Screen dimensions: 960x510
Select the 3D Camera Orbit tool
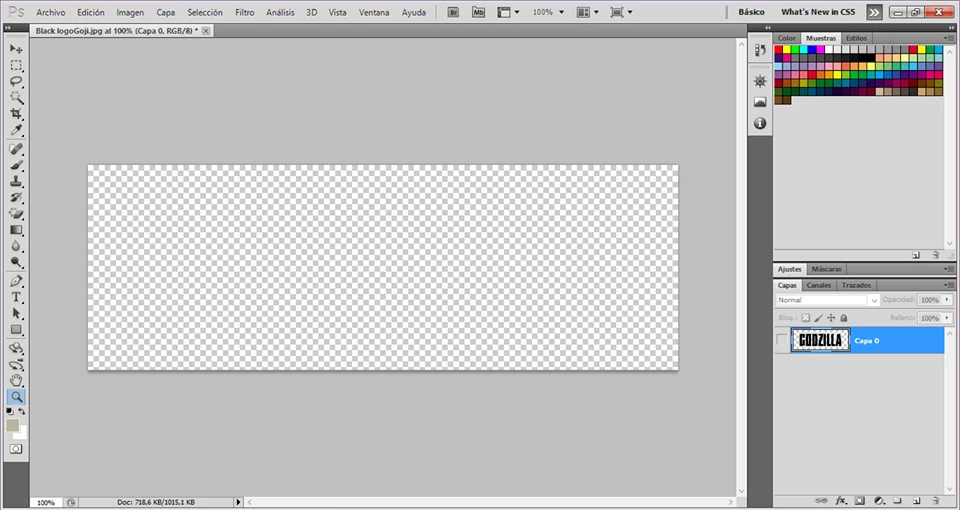coord(16,365)
